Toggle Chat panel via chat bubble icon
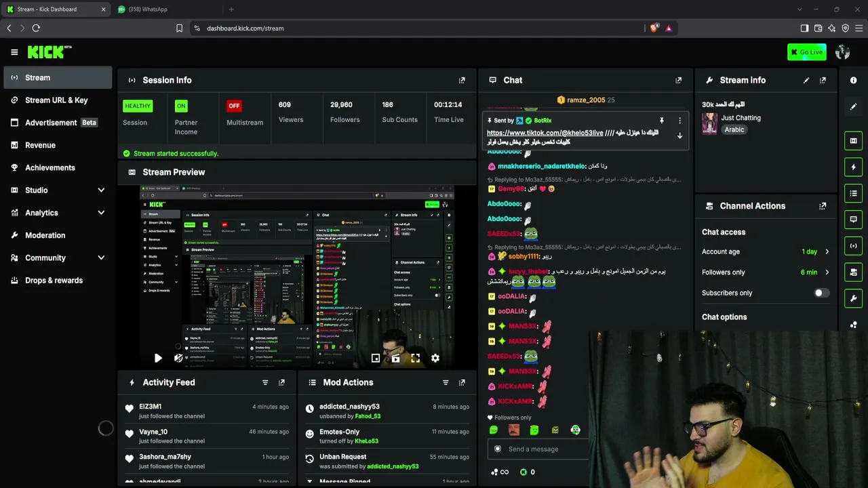 (853, 220)
